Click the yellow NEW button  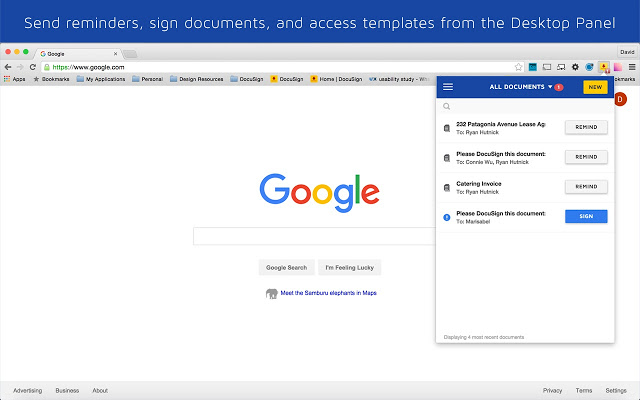point(595,87)
